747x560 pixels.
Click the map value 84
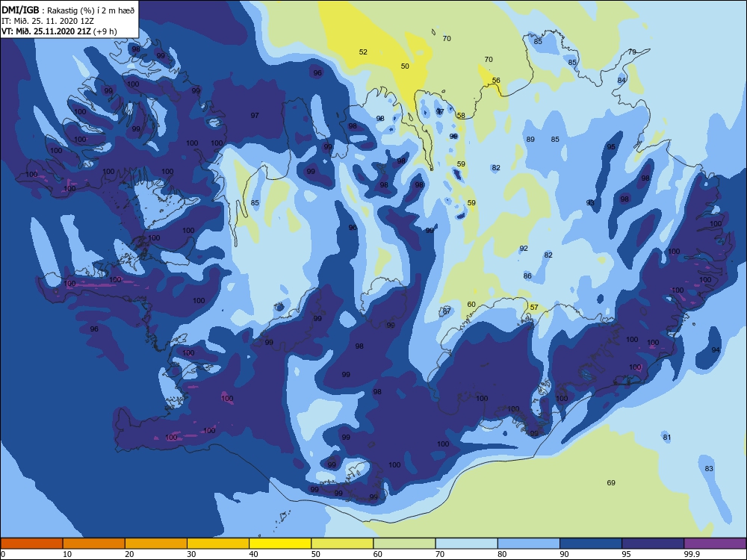pyautogui.click(x=622, y=81)
